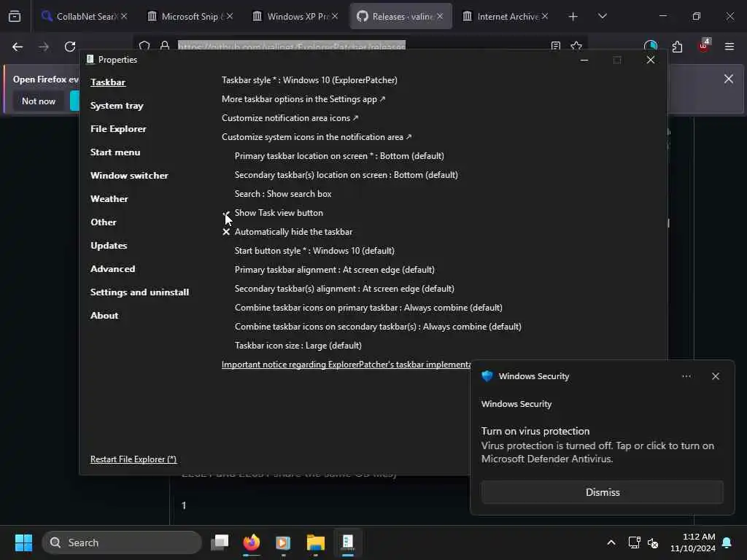The height and width of the screenshot is (560, 747).
Task: Open About section
Action: [104, 316]
